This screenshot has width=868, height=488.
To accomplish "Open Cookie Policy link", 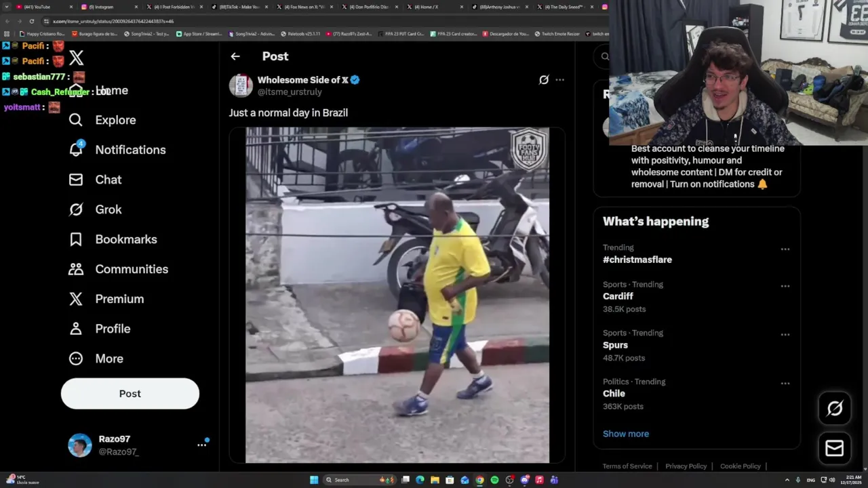I will pos(741,466).
